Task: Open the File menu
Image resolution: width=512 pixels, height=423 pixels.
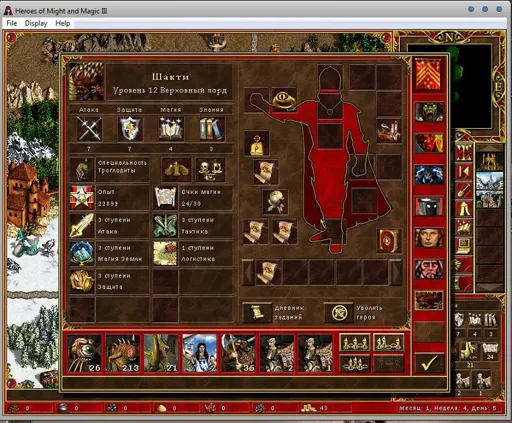Action: [x=12, y=23]
